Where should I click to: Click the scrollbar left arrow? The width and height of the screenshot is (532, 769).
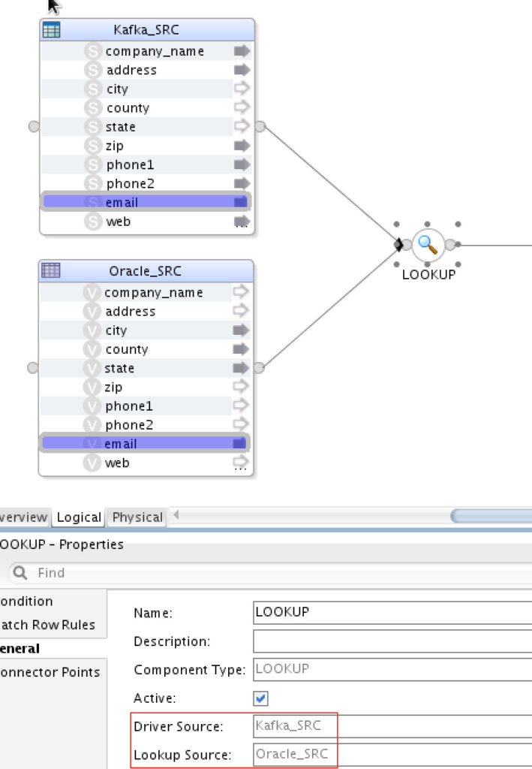coord(176,514)
